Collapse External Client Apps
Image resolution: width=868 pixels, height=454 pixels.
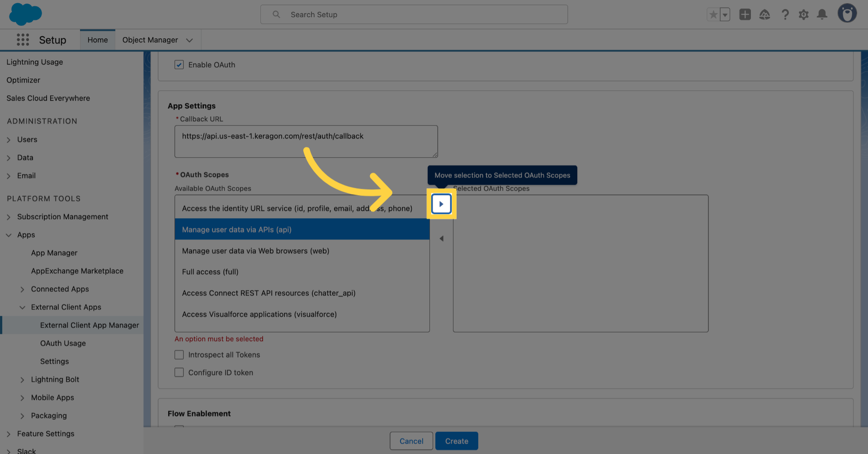click(22, 308)
